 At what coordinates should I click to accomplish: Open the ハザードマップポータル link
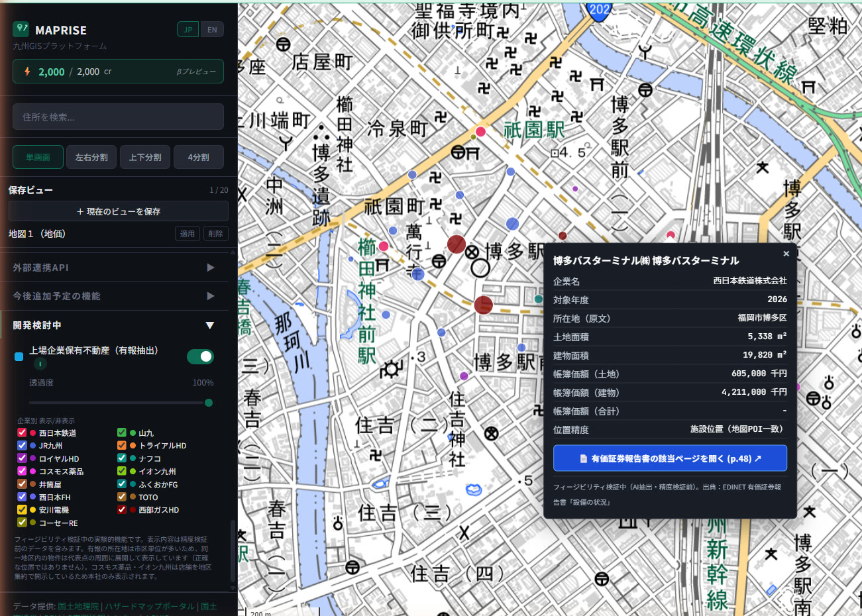[150, 606]
